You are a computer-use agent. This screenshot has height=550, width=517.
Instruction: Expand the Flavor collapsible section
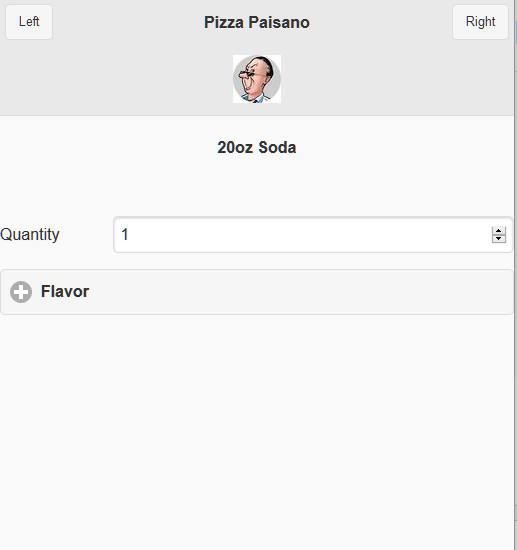(257, 292)
